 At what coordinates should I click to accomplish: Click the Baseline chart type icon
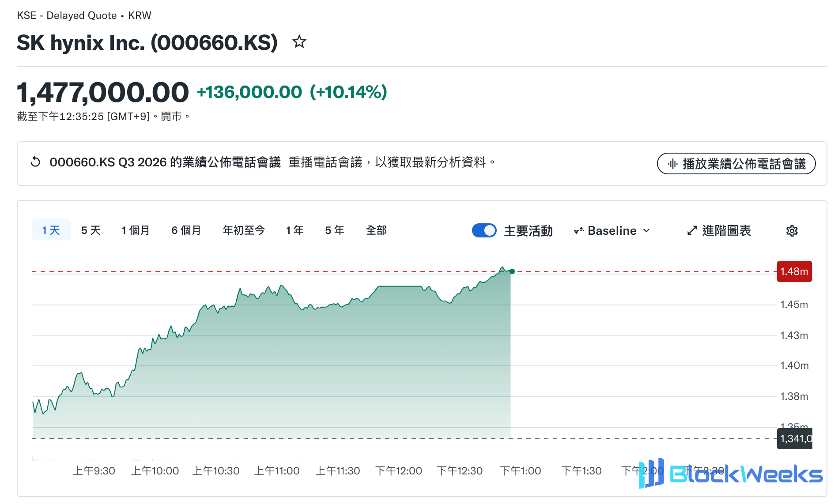tap(578, 231)
